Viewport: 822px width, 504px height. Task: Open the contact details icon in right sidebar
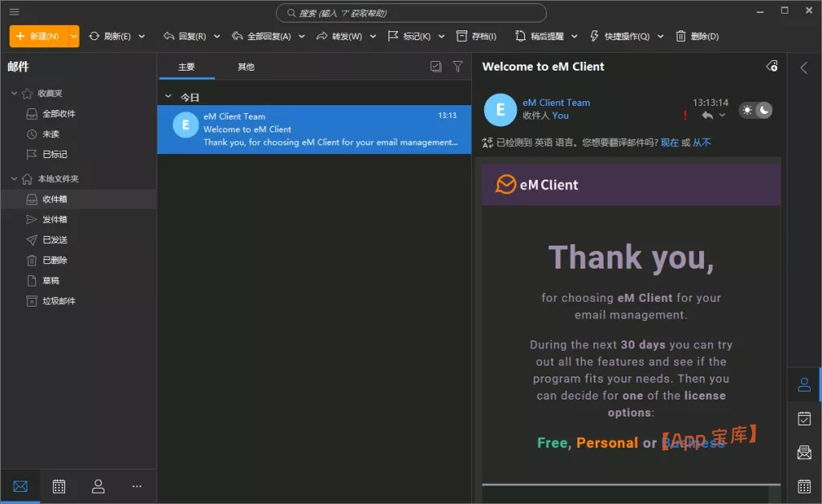click(804, 384)
